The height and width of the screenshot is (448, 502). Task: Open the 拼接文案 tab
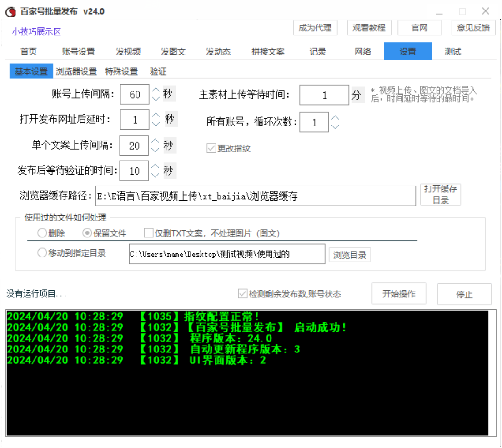268,51
